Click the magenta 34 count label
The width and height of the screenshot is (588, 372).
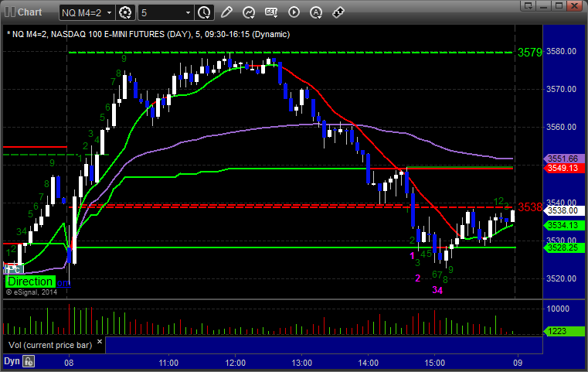click(437, 290)
